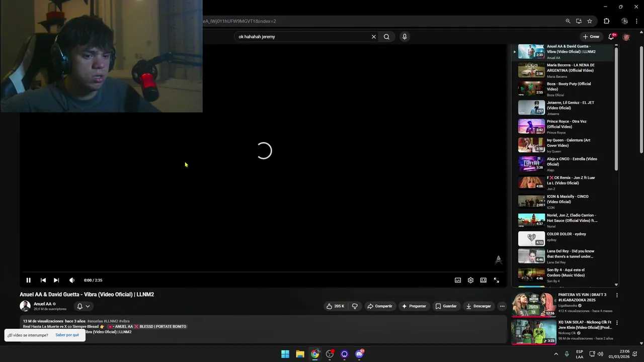Open the YouTube account avatar menu

[626, 37]
